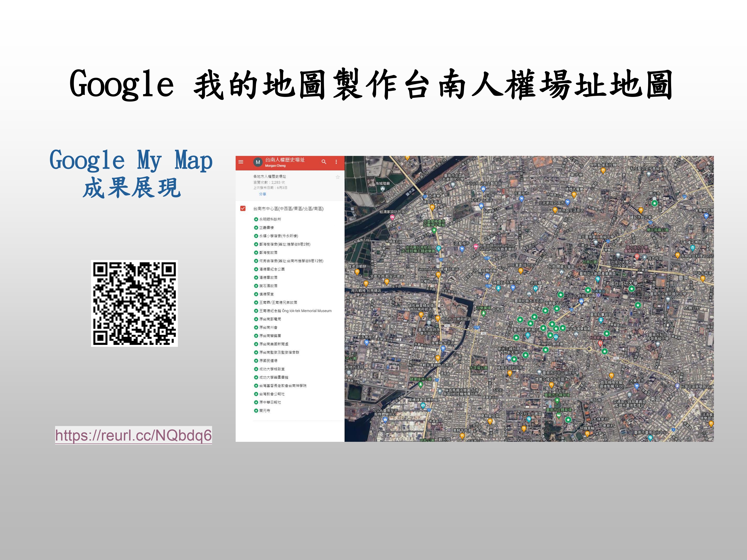Viewport: 747px width, 560px height.
Task: Click the 海城隍廟 place marker
Action: 382,189
